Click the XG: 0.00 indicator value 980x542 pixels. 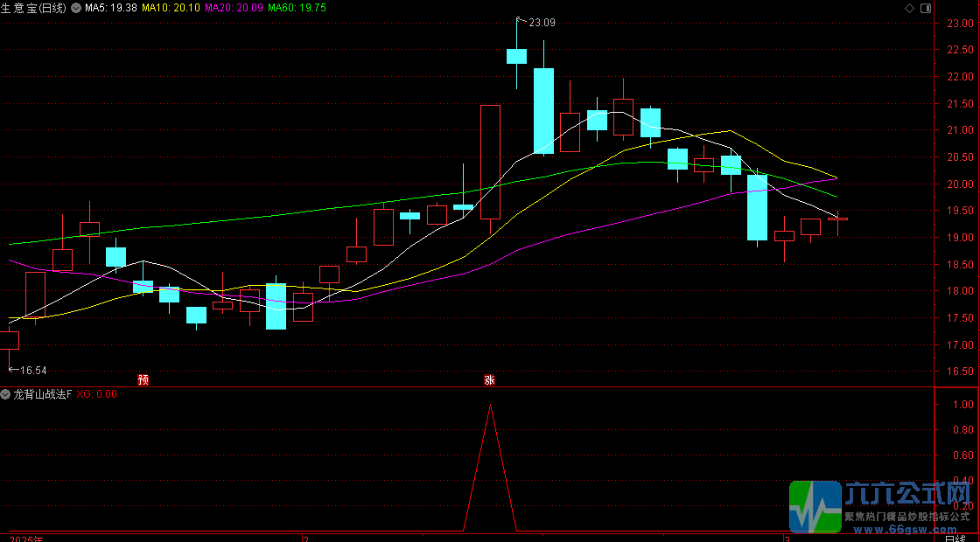coord(96,394)
